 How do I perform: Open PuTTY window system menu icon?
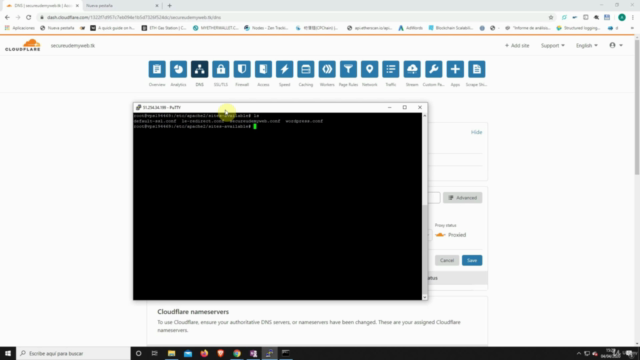click(x=138, y=107)
